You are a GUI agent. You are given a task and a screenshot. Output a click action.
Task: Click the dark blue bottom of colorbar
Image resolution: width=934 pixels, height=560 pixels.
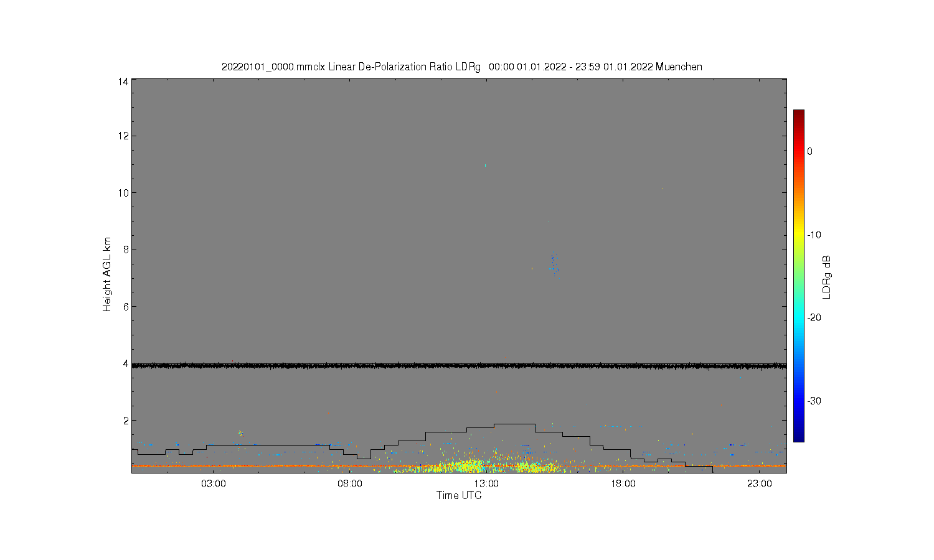[x=798, y=437]
